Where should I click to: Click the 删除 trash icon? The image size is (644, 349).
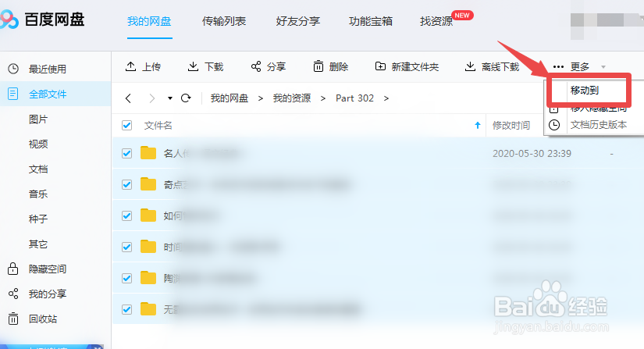(318, 66)
